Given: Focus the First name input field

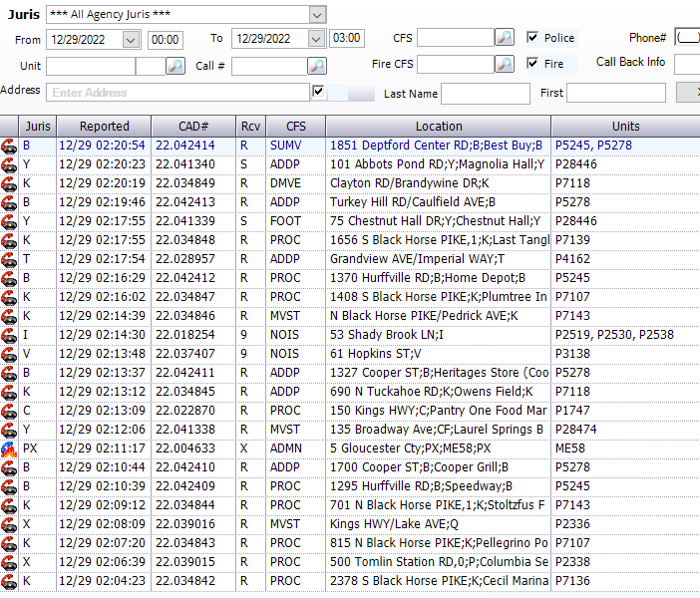Looking at the screenshot, I should (x=616, y=93).
